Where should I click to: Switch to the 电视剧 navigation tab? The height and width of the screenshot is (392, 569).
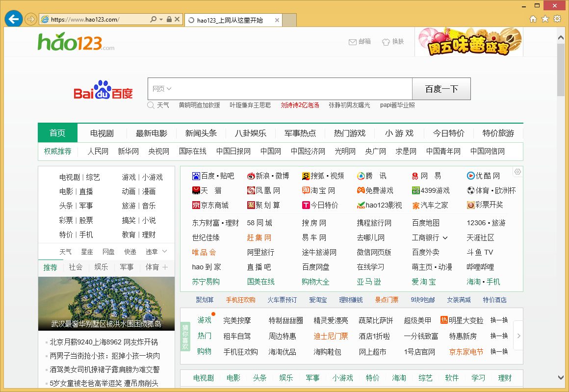pyautogui.click(x=102, y=132)
